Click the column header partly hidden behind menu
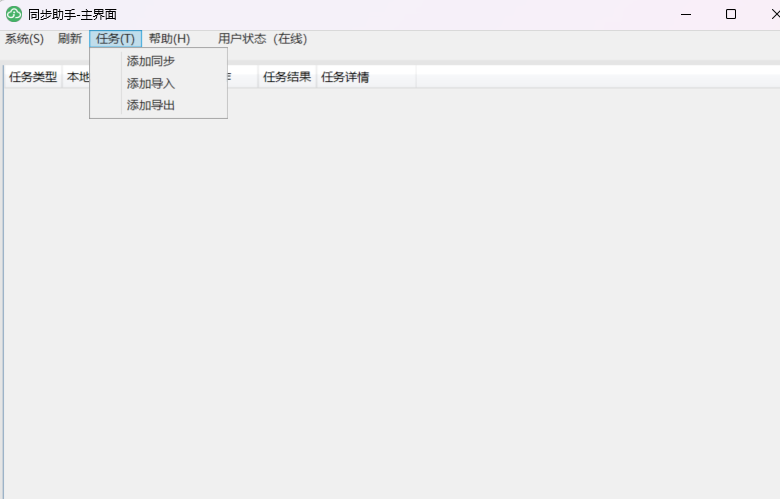The height and width of the screenshot is (499, 780). (x=242, y=77)
